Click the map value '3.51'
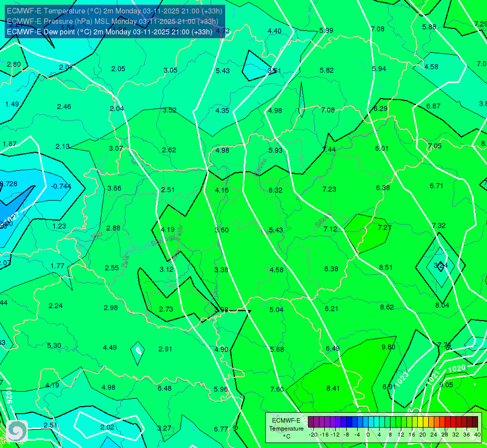The height and width of the screenshot is (448, 487). (x=275, y=71)
